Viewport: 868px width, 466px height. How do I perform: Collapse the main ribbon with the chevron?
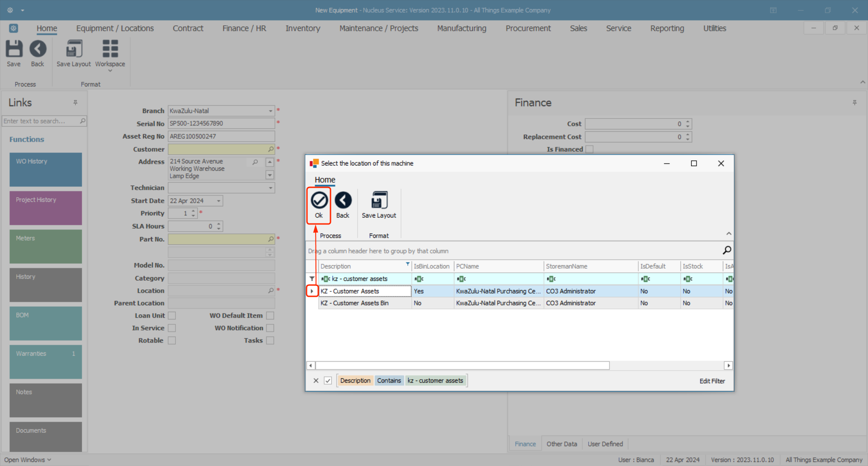coord(863,82)
